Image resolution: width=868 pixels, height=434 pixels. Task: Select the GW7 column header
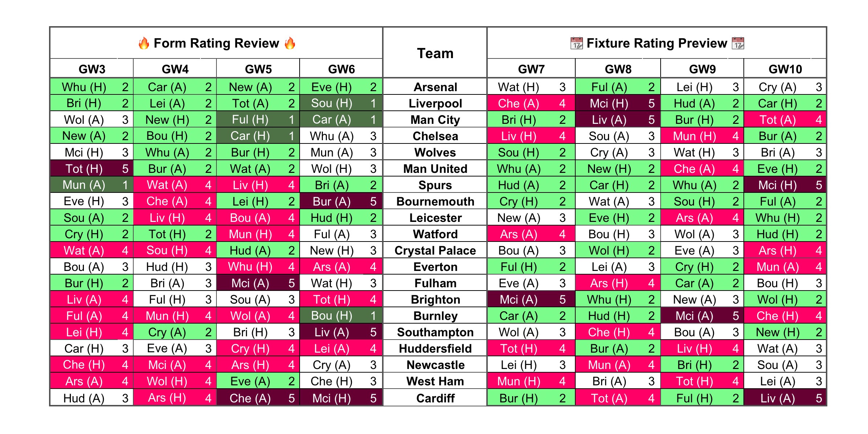point(531,69)
